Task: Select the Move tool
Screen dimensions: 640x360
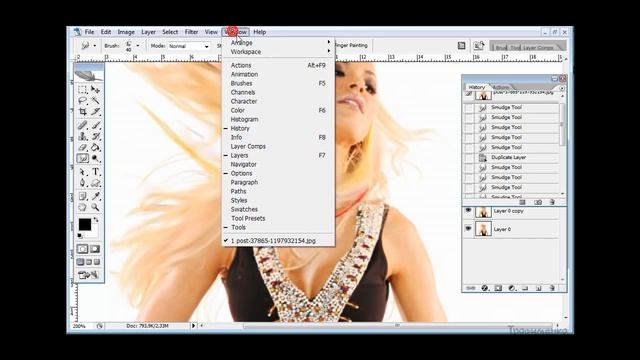Action: [96, 89]
